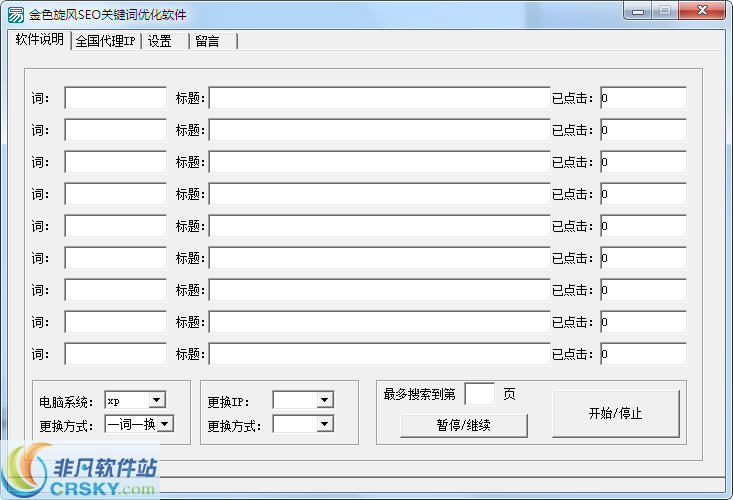Open the 设置 tab
This screenshot has height=500, width=733.
(160, 41)
